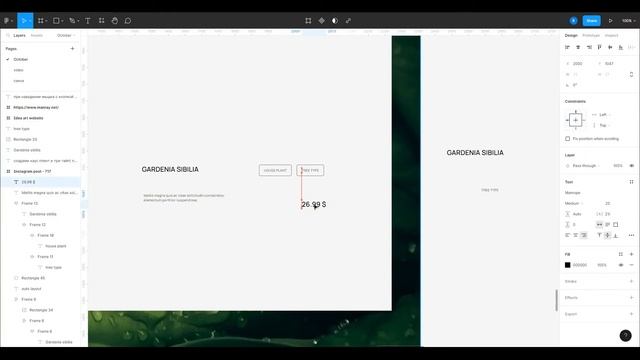This screenshot has width=640, height=360.
Task: Open text style options icon in Text section
Action: [631, 182]
